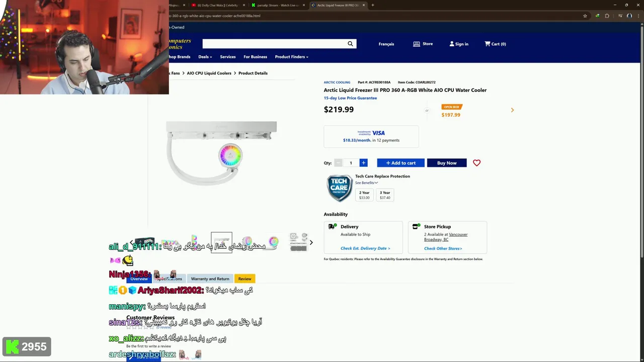Open Sign in account link
The image size is (644, 362).
[459, 44]
